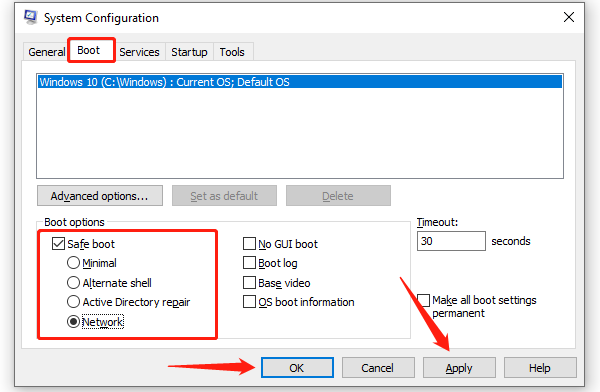Enable the Base video checkbox
This screenshot has height=392, width=600.
249,283
